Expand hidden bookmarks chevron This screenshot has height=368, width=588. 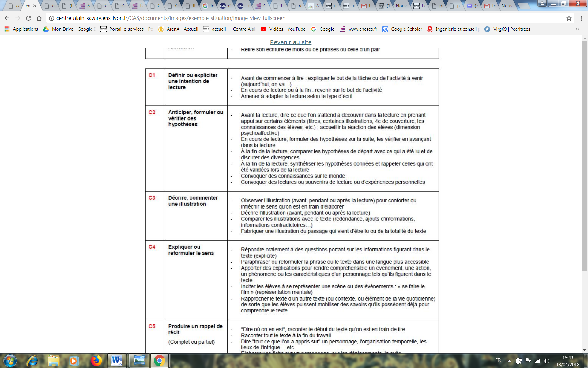pos(577,29)
